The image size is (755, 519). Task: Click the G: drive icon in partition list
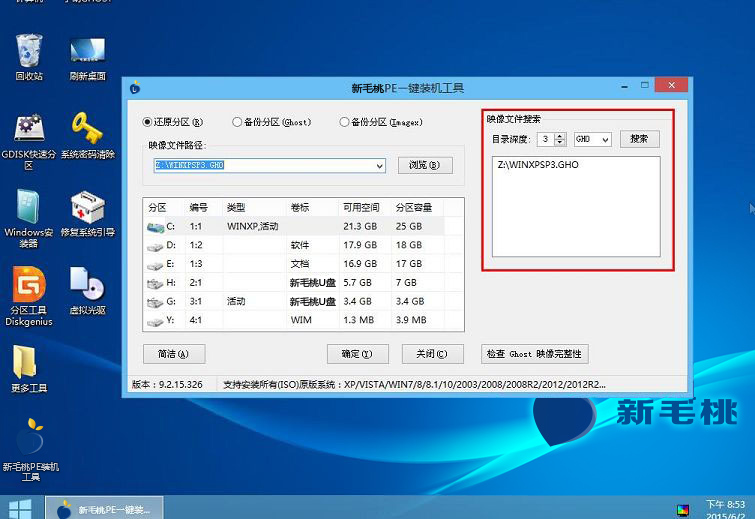[x=155, y=303]
